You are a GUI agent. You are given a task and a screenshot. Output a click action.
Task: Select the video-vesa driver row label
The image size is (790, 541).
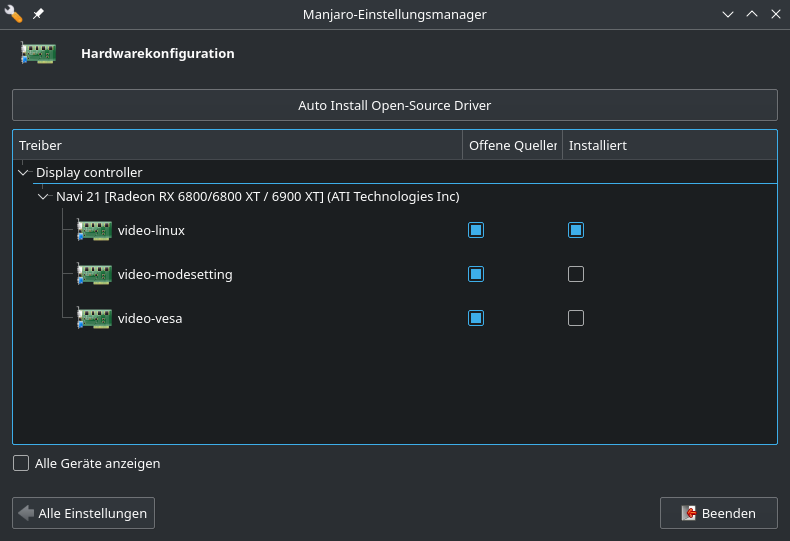point(150,319)
